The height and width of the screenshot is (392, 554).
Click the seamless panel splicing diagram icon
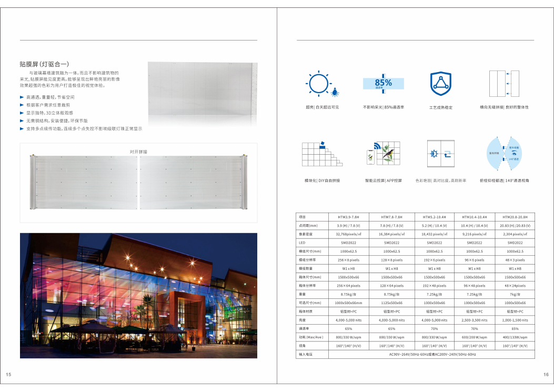(x=504, y=84)
